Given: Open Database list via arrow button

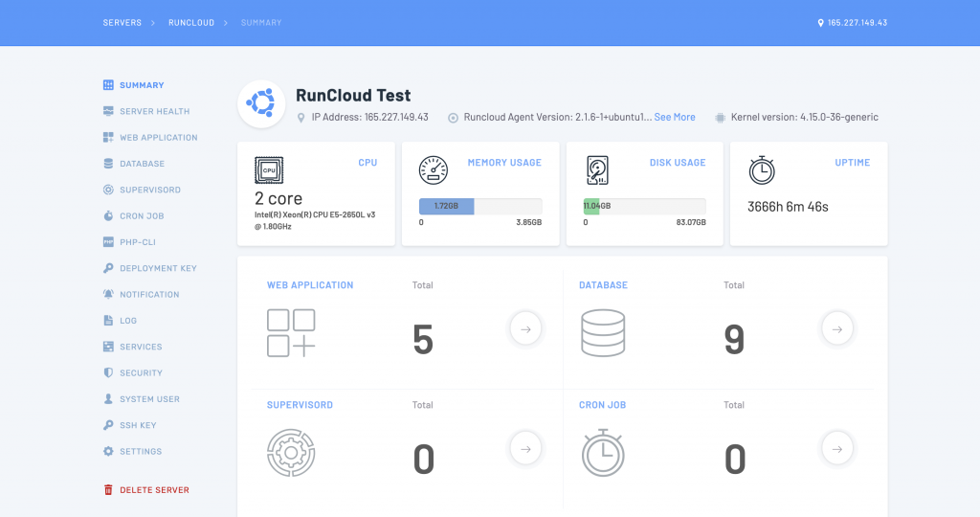Looking at the screenshot, I should tap(837, 328).
